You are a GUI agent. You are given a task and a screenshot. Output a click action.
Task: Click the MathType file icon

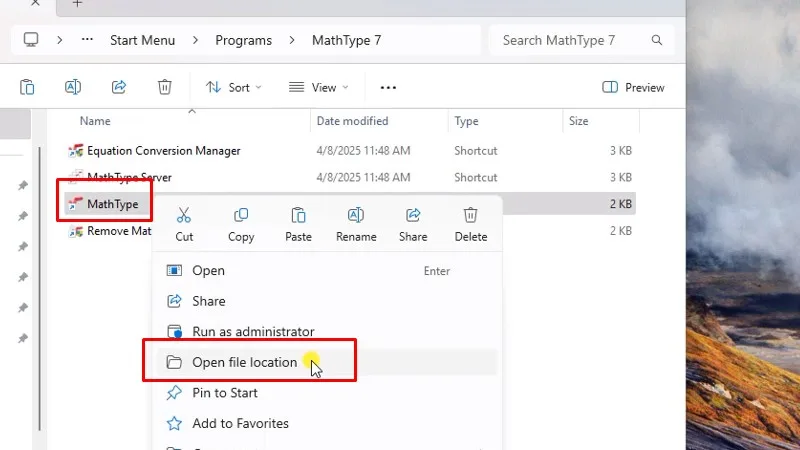point(76,204)
